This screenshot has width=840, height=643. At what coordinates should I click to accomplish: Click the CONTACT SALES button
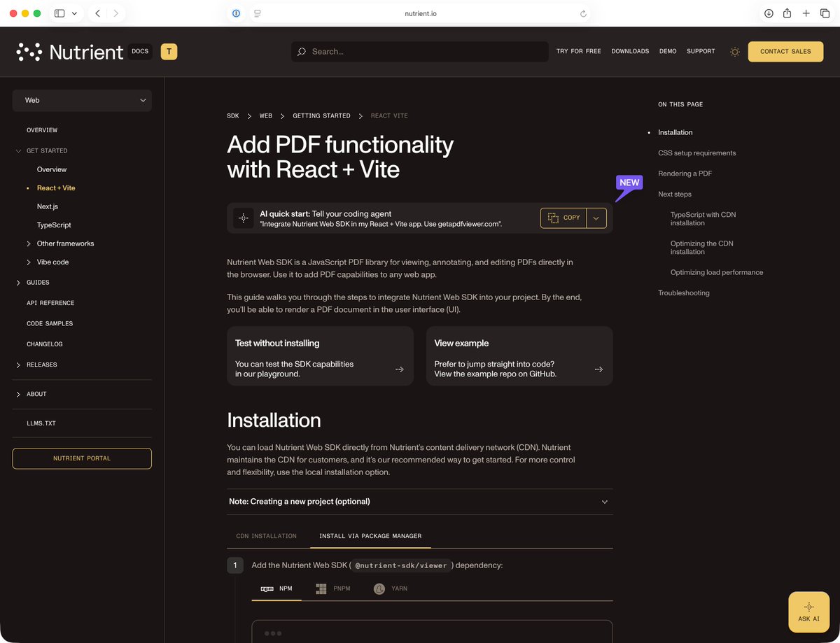[785, 52]
